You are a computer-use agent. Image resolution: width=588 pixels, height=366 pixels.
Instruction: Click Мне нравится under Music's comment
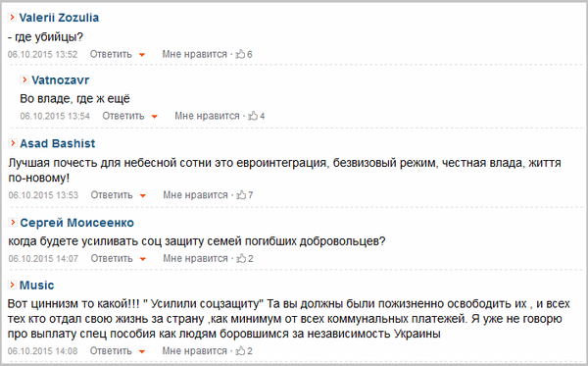(x=194, y=350)
